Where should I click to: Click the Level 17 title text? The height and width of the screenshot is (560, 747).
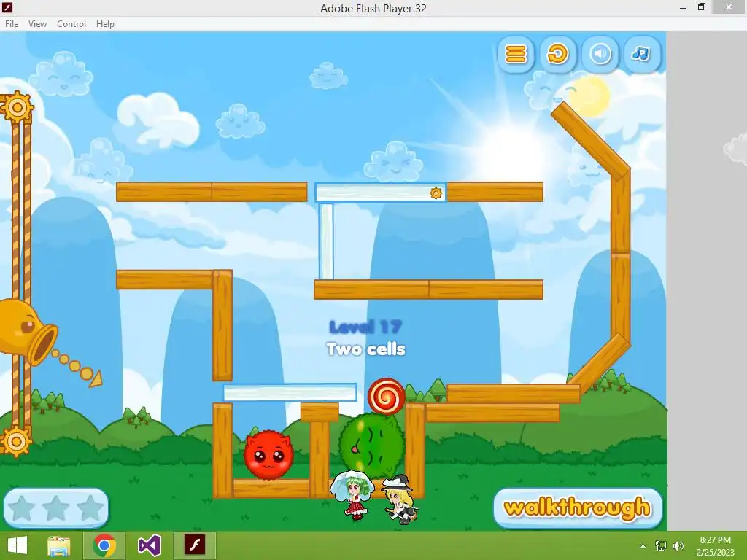pyautogui.click(x=366, y=327)
